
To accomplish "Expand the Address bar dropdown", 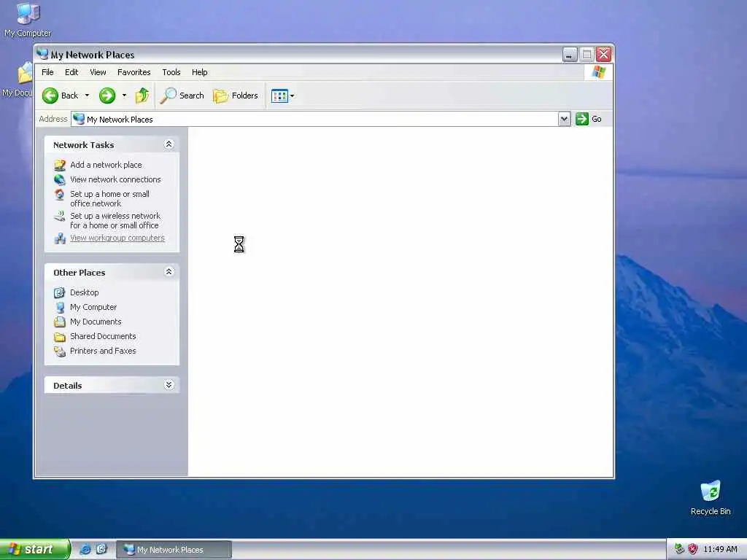I will (564, 119).
